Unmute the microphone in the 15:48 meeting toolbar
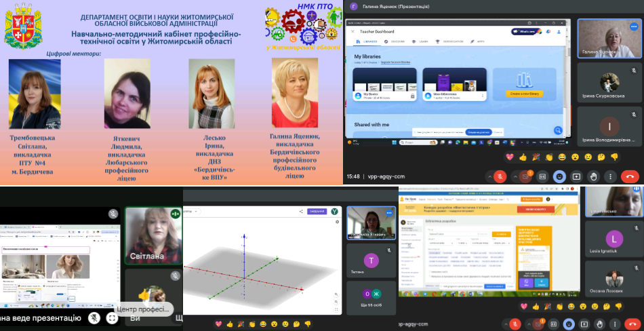This screenshot has width=644, height=331. coord(500,176)
